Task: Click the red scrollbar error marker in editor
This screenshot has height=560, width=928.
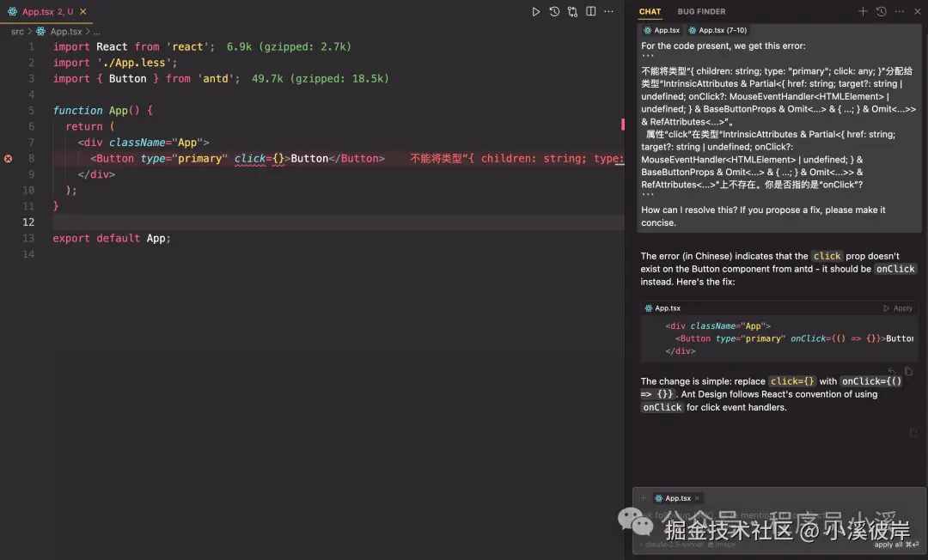Action: (x=623, y=125)
